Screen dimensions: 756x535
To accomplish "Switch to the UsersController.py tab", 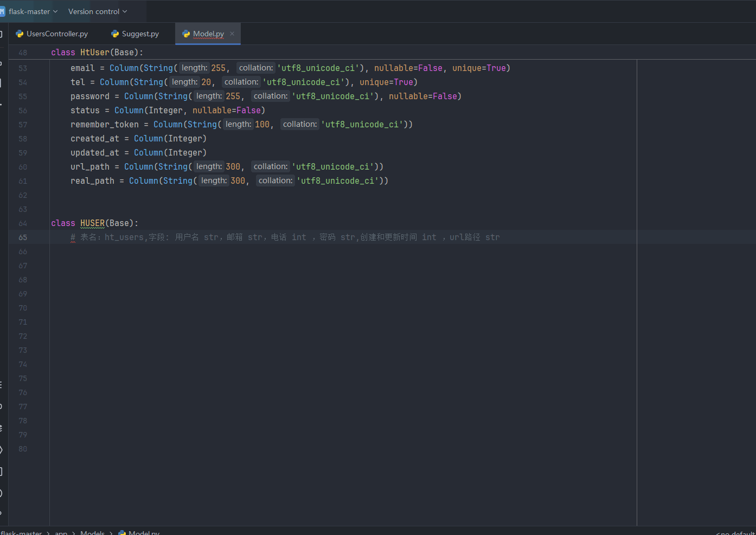I will pos(57,34).
